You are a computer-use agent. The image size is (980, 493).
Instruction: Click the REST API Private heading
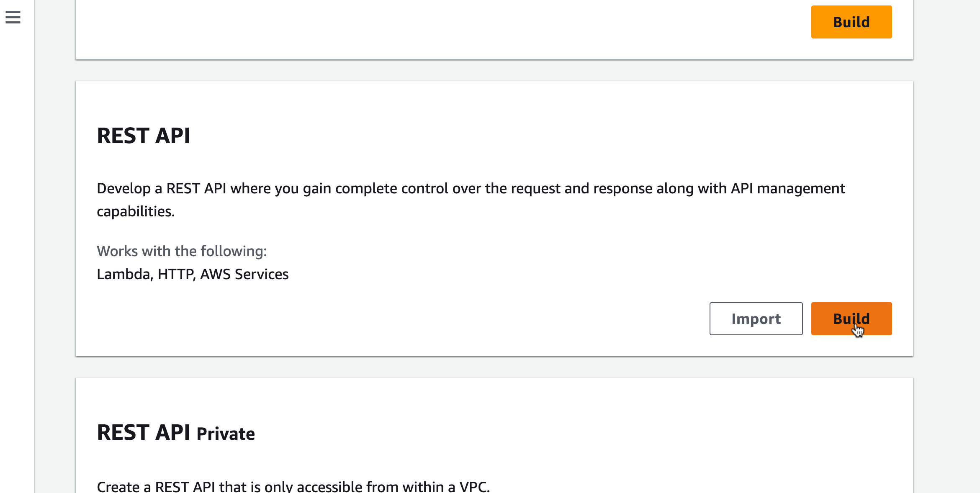[x=175, y=433]
